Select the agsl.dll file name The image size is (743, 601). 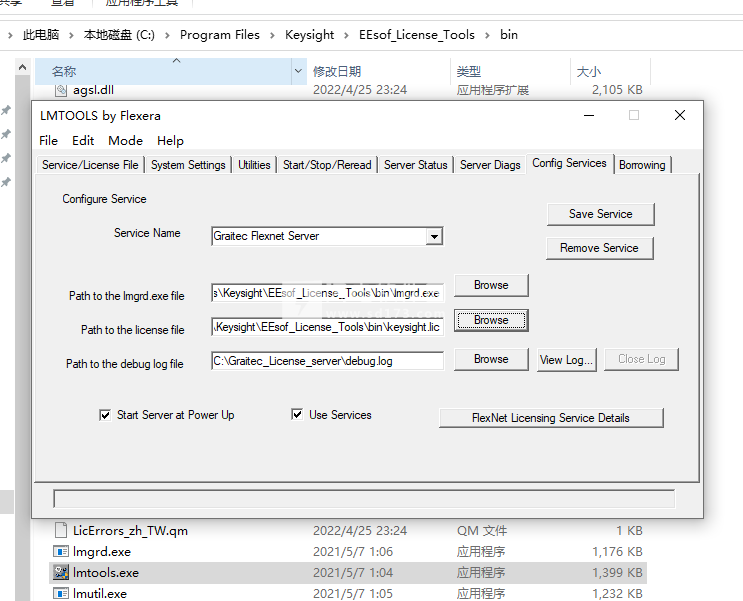93,90
